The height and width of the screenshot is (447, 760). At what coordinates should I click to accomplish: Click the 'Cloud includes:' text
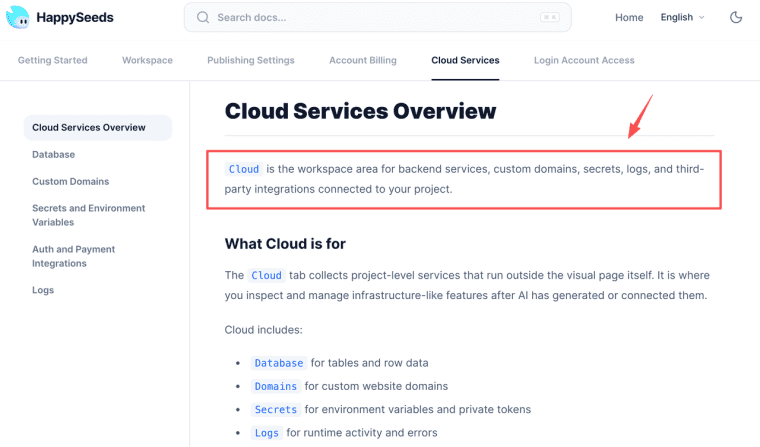(263, 330)
